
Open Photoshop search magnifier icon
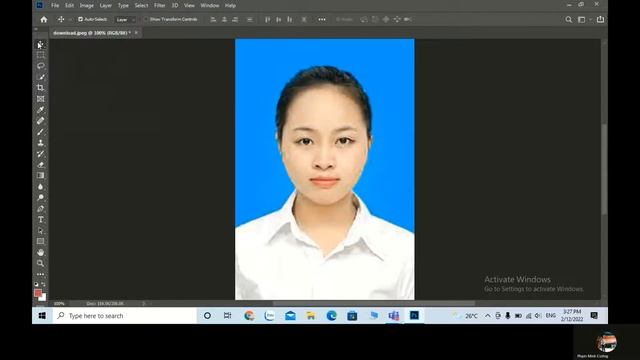pyautogui.click(x=568, y=19)
